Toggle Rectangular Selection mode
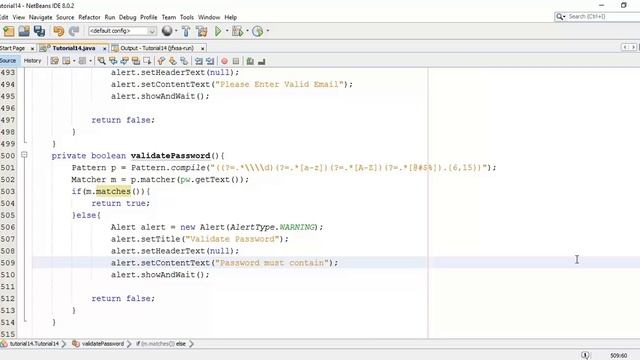 pos(147,61)
